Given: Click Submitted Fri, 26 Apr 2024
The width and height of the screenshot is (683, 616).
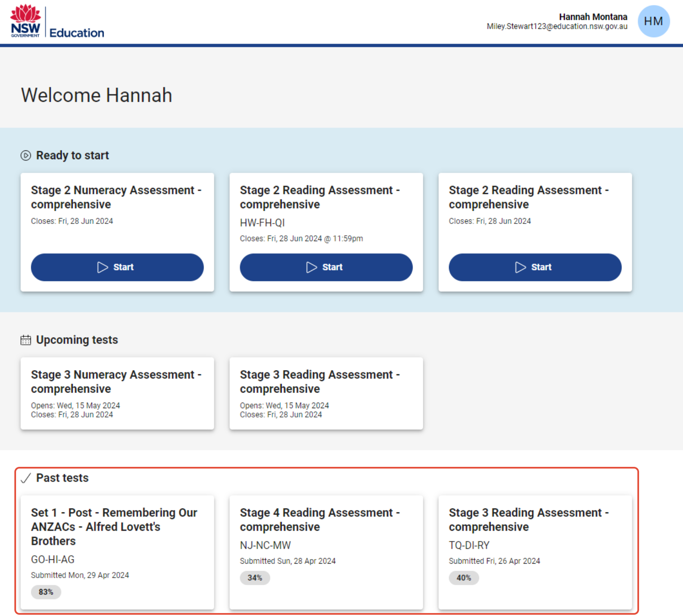Looking at the screenshot, I should (495, 561).
